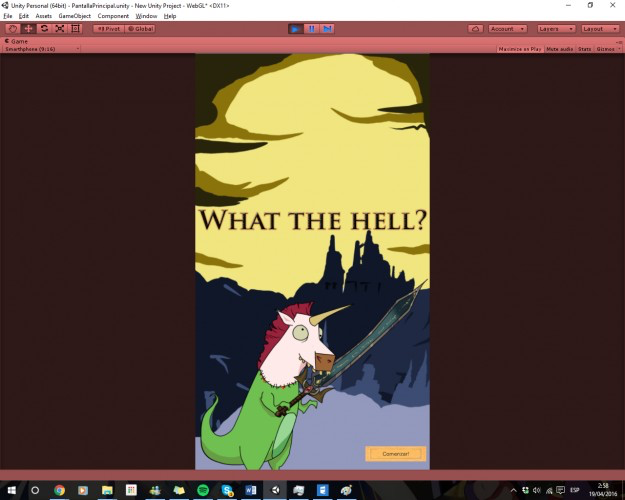Open the Account dropdown
The height and width of the screenshot is (500, 625).
[x=507, y=29]
